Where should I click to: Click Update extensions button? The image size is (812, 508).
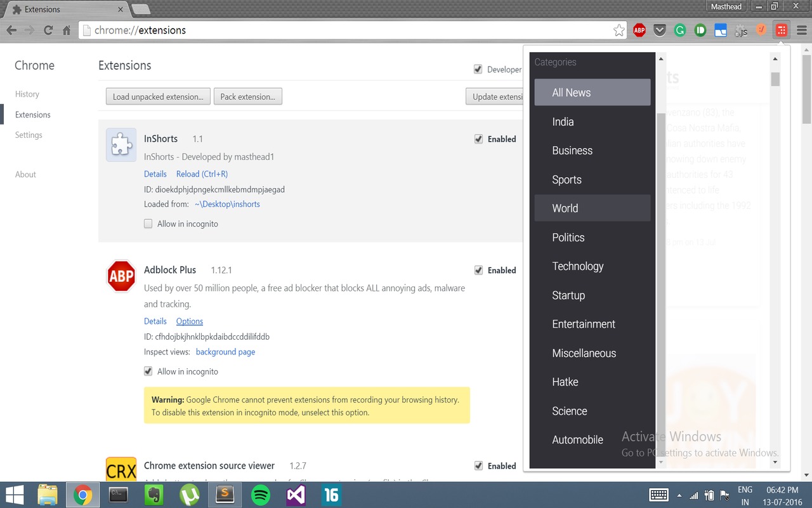pos(494,97)
